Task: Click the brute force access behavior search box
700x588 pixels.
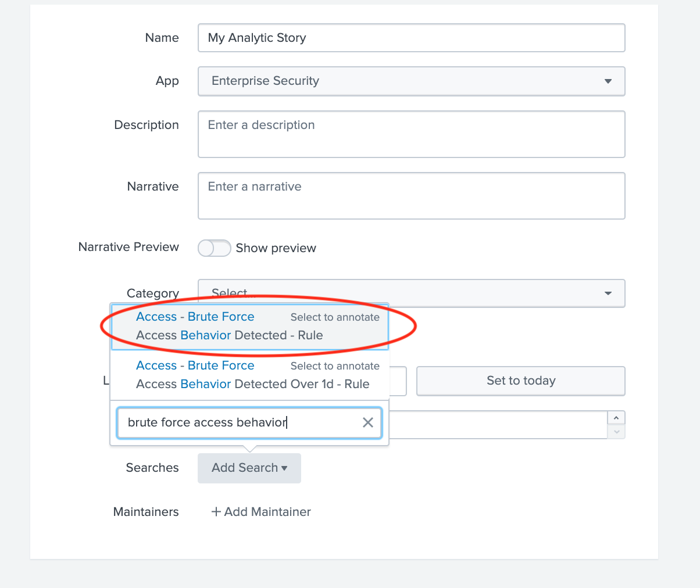Action: pos(238,422)
